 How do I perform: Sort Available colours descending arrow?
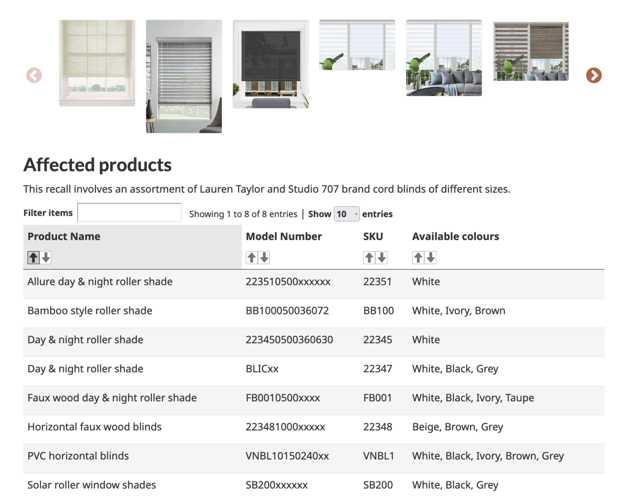tap(431, 258)
